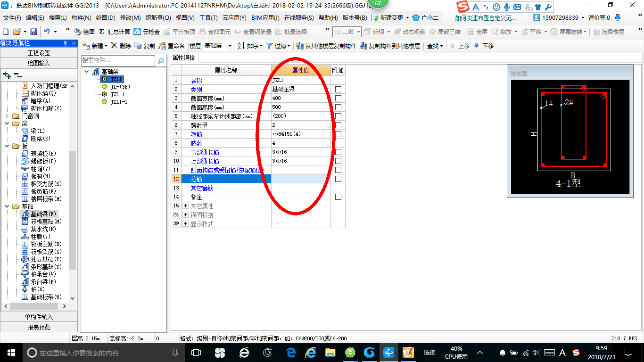Run 汇总计算 summary calculation
The height and width of the screenshot is (362, 644).
click(x=115, y=32)
